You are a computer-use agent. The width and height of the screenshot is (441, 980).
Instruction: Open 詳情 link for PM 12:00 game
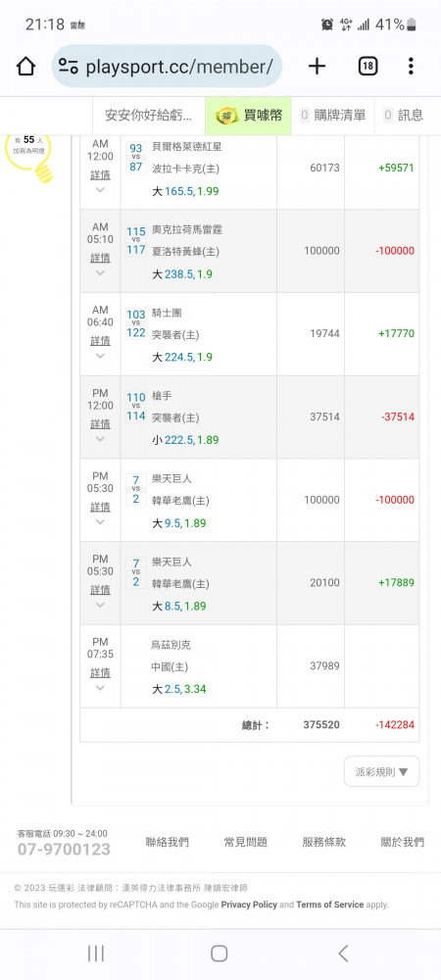tap(100, 423)
